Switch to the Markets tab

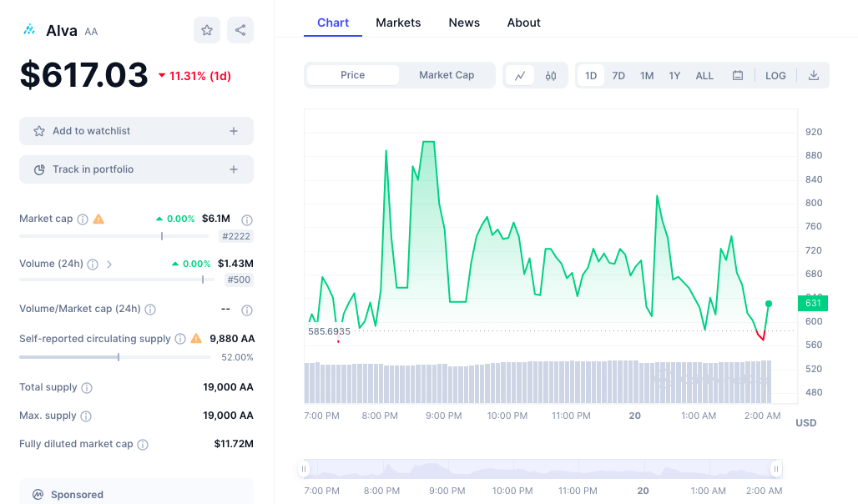[x=398, y=23]
